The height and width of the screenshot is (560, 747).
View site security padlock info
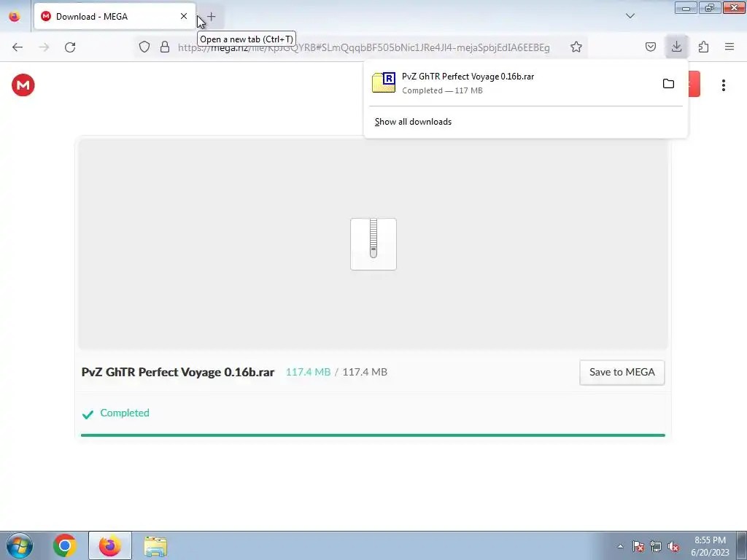tap(165, 47)
